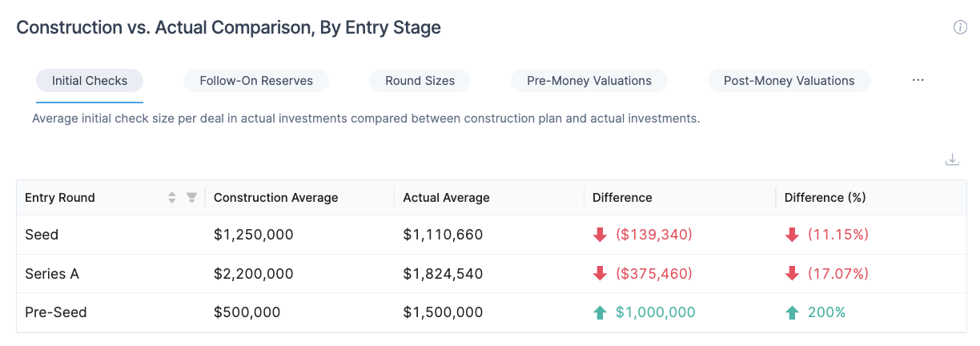Switch to the Follow-On Reserves tab

pos(255,81)
